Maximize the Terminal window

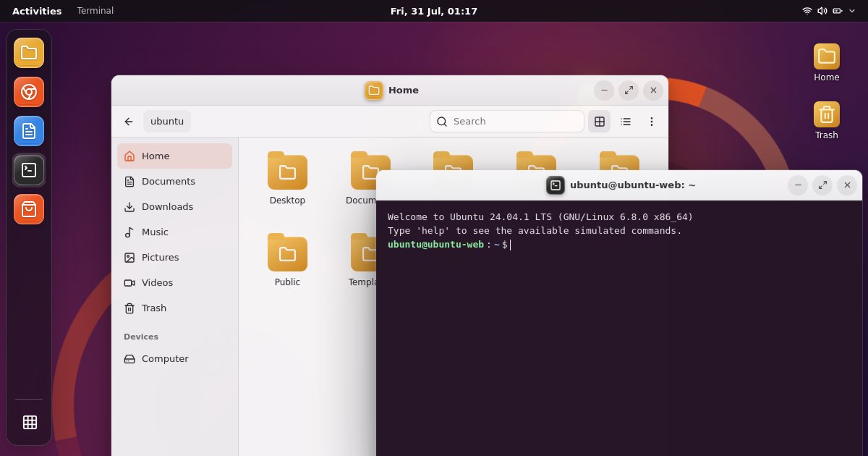click(822, 185)
